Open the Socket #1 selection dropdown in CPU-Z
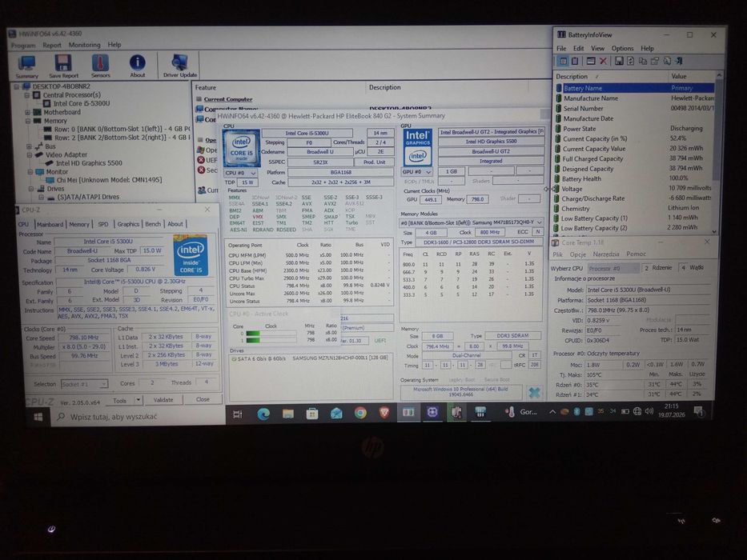Screen dimensions: 747x560 point(84,383)
